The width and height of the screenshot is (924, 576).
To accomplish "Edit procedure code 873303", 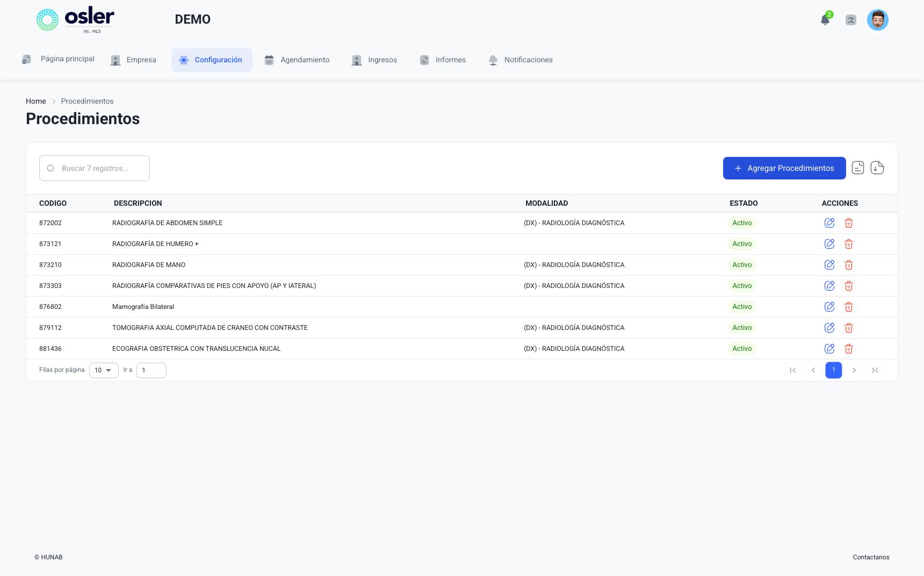I will (x=829, y=286).
